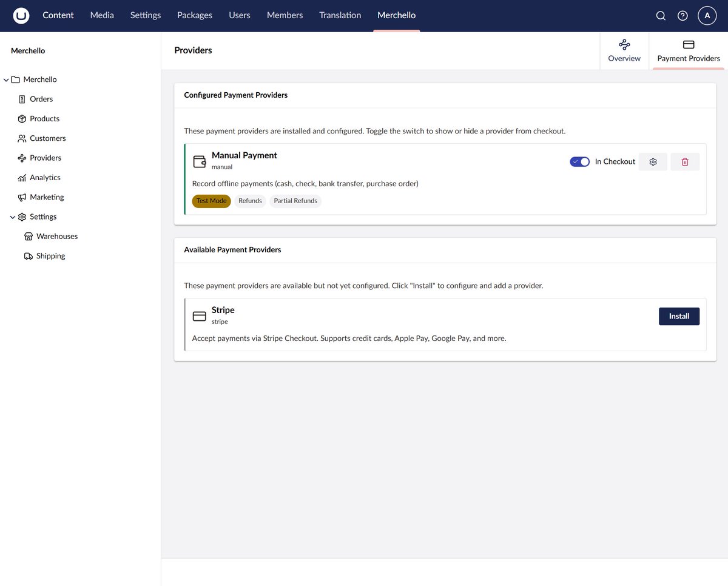Disable Manual Payment In Checkout toggle
Screen dimensions: 728x586
pyautogui.click(x=579, y=161)
